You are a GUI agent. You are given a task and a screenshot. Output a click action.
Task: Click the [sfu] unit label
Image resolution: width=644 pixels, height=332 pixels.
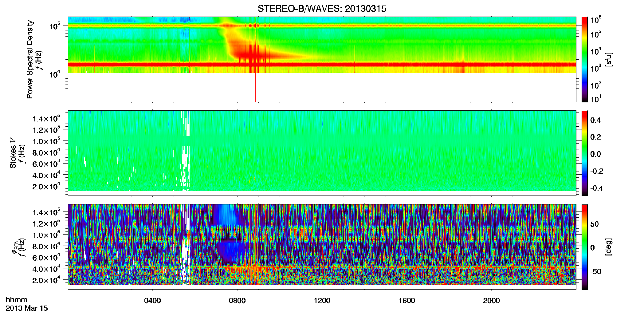608,59
